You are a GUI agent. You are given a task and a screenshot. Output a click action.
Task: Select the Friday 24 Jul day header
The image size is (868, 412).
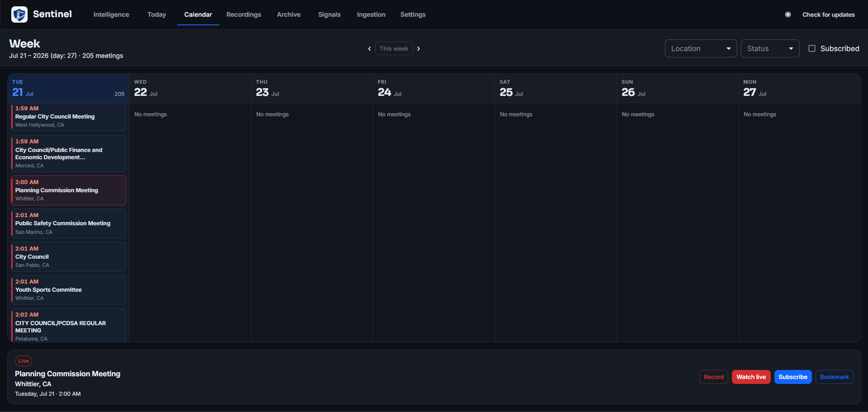click(434, 88)
